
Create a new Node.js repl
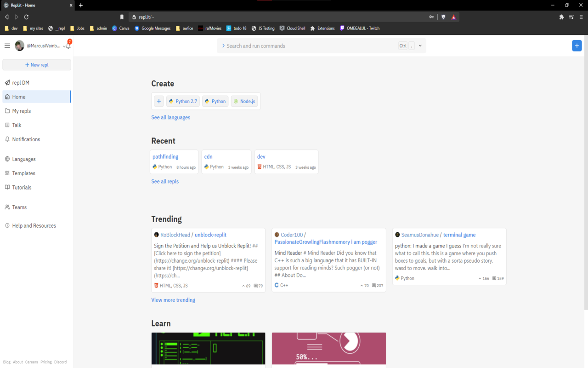pos(244,101)
